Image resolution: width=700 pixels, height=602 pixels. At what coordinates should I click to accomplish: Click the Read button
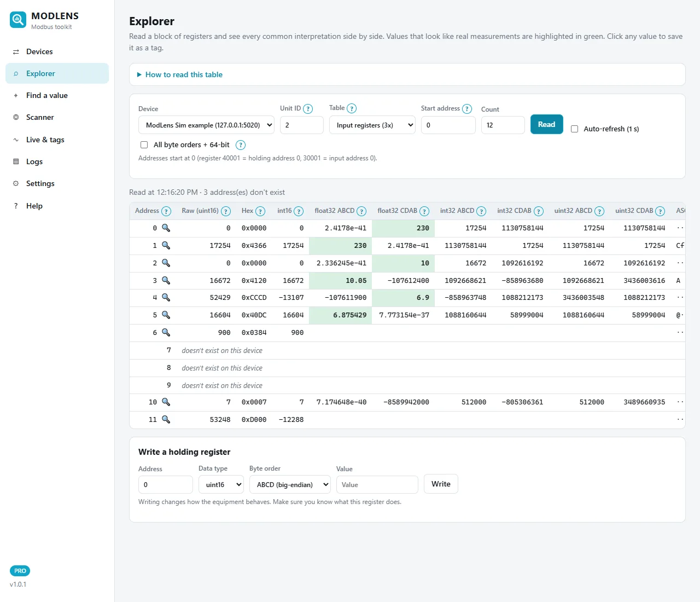point(546,124)
